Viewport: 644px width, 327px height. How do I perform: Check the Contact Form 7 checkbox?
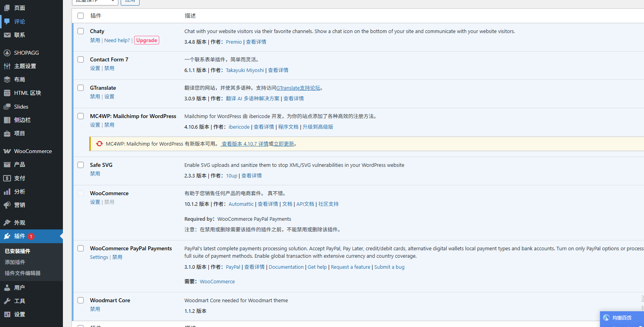pos(81,59)
